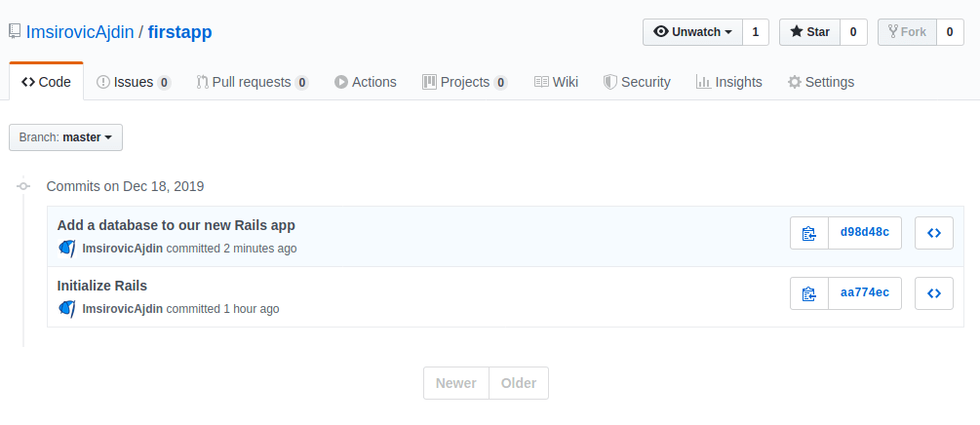Browse repository at commit aa774ec

pos(934,293)
